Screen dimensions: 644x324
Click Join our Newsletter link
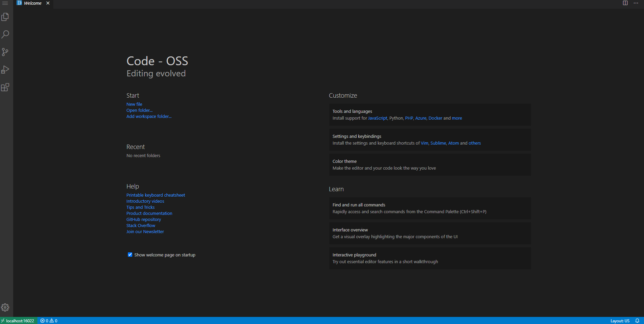(145, 232)
